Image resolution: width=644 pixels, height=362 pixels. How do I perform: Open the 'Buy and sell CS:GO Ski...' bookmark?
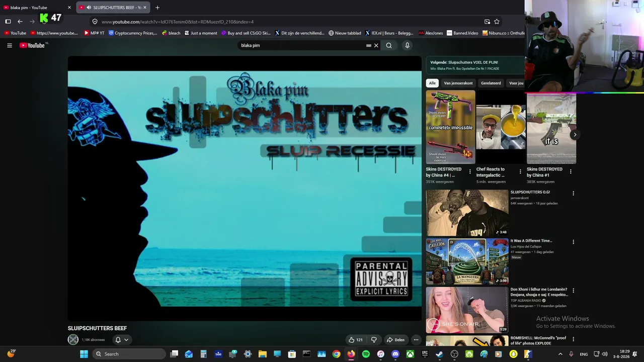pos(246,33)
